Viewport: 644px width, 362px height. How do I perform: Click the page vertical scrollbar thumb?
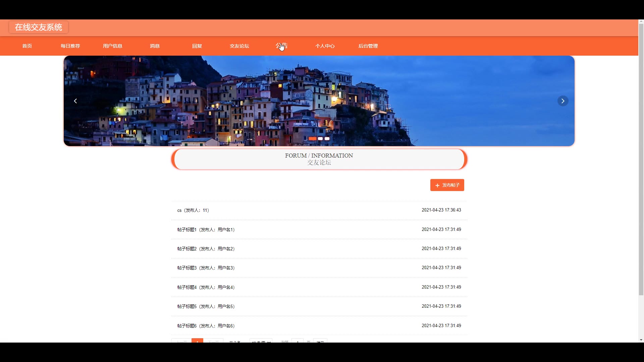(x=641, y=160)
